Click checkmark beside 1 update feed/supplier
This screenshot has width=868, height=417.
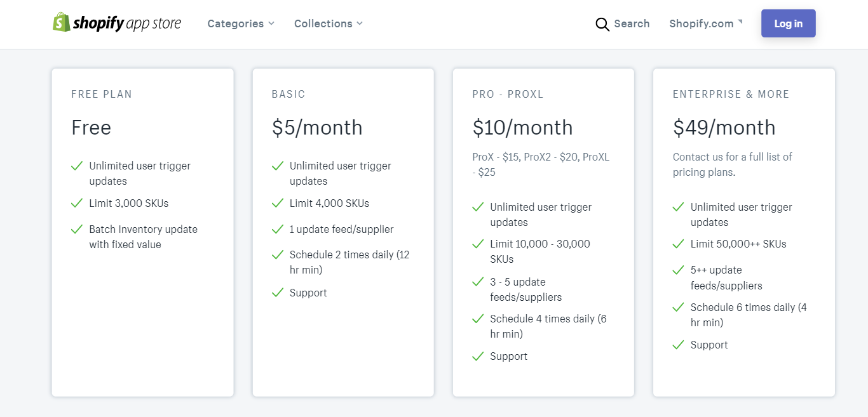click(x=278, y=229)
